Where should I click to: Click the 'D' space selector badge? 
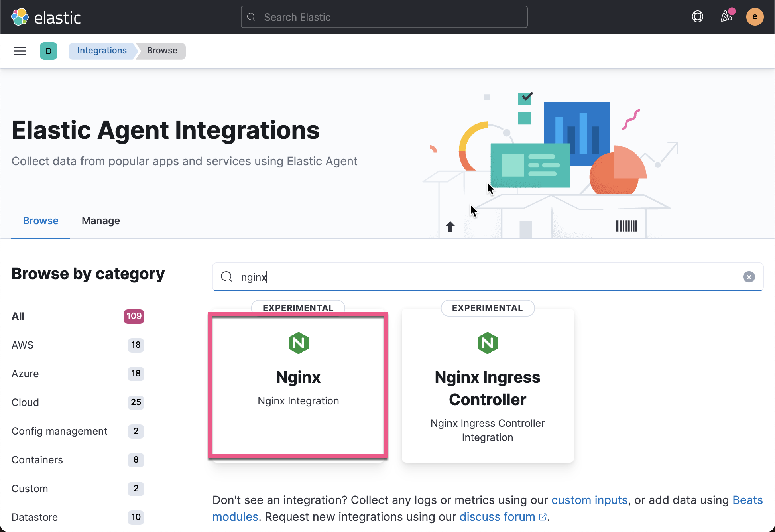(x=49, y=51)
